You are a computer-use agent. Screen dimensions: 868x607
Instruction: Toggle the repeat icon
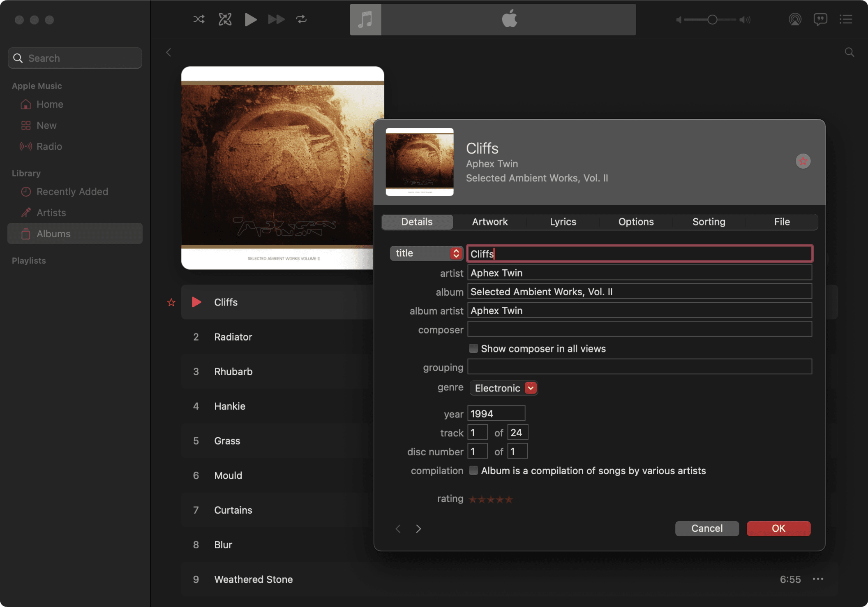tap(301, 19)
